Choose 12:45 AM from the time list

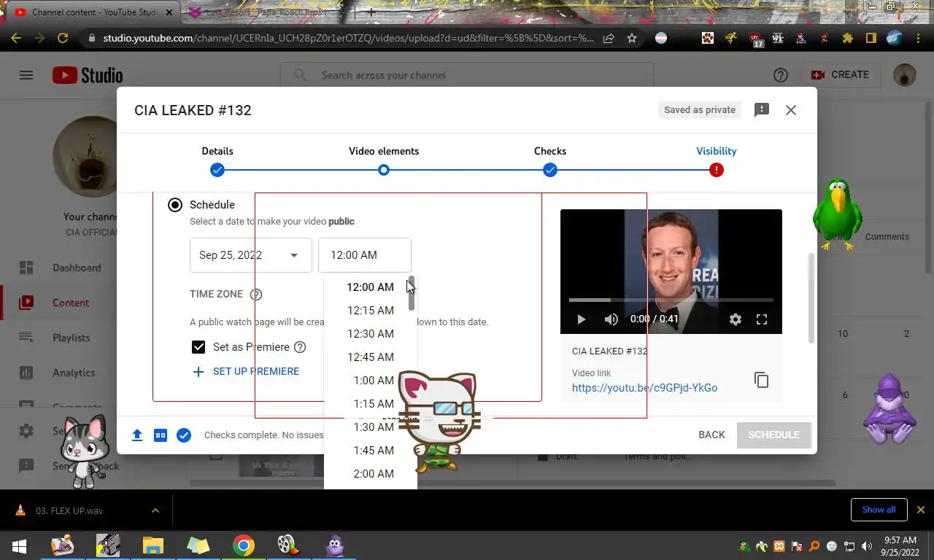370,357
